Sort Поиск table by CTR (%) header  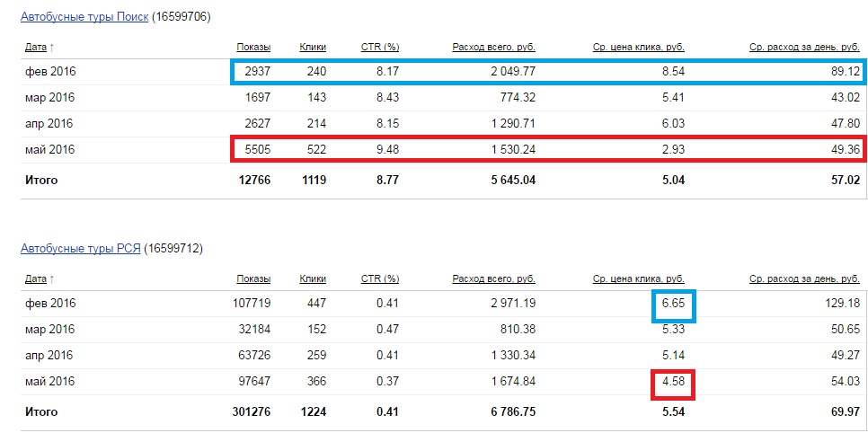pos(379,47)
